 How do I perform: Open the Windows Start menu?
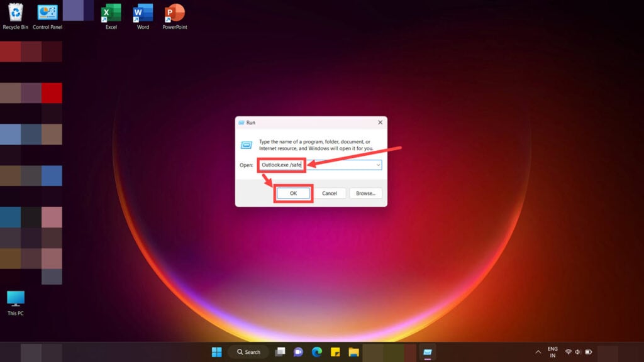tap(217, 352)
